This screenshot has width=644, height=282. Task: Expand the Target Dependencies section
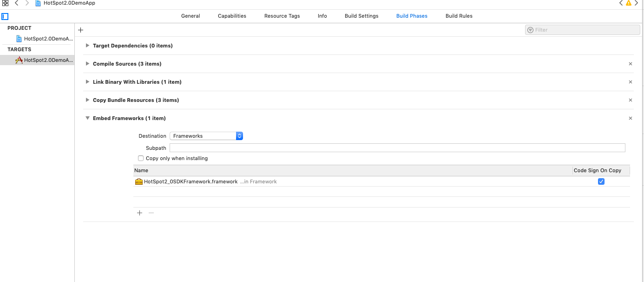(x=87, y=46)
